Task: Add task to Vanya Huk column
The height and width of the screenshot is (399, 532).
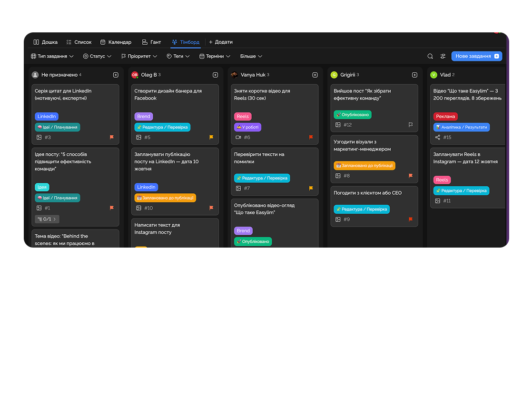Action: coord(315,75)
